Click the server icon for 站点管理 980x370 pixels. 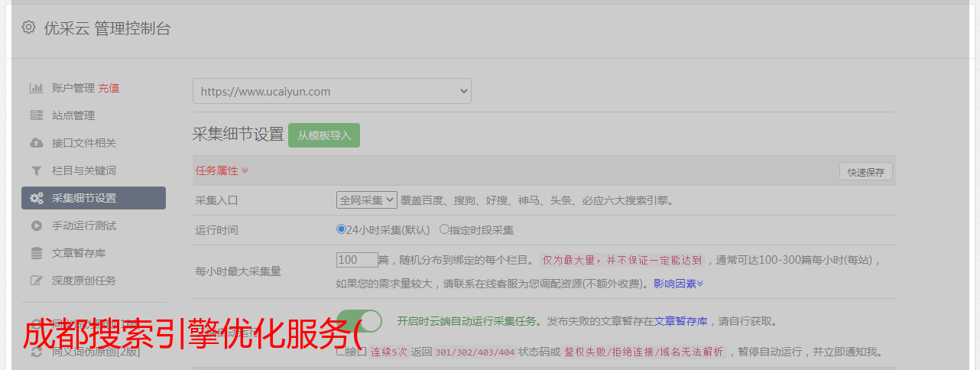36,115
